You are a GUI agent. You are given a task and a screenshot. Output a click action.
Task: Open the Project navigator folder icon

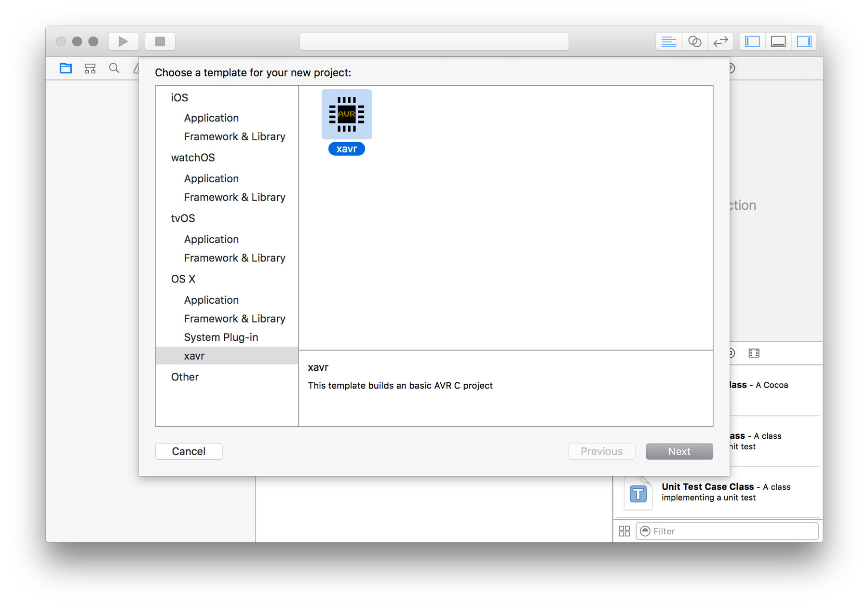[x=66, y=68]
